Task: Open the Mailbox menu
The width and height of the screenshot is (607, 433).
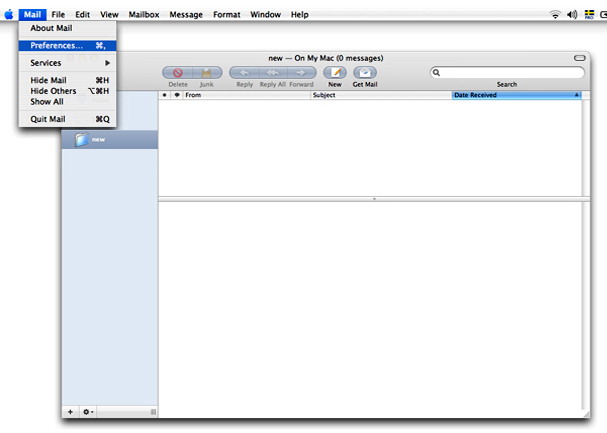Action: pos(144,15)
